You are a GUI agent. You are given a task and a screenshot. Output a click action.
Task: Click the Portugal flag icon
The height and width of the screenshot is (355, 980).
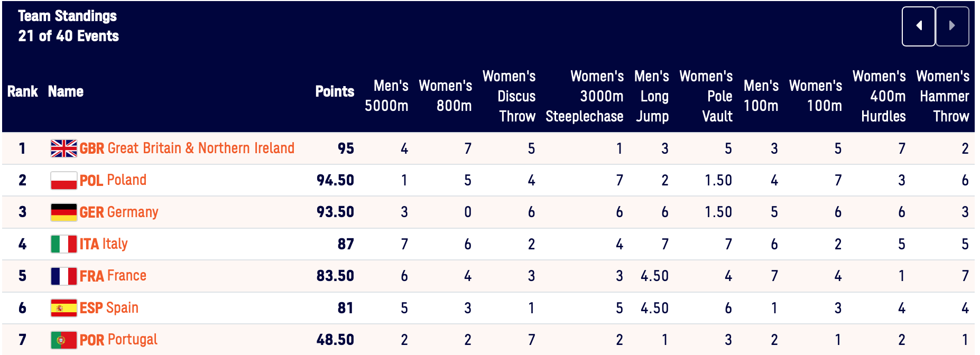(63, 340)
